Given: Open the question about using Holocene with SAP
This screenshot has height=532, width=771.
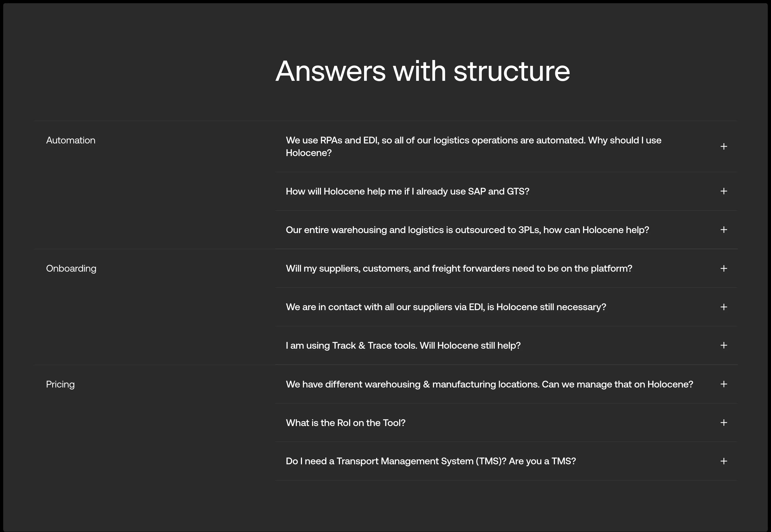Looking at the screenshot, I should (x=407, y=191).
